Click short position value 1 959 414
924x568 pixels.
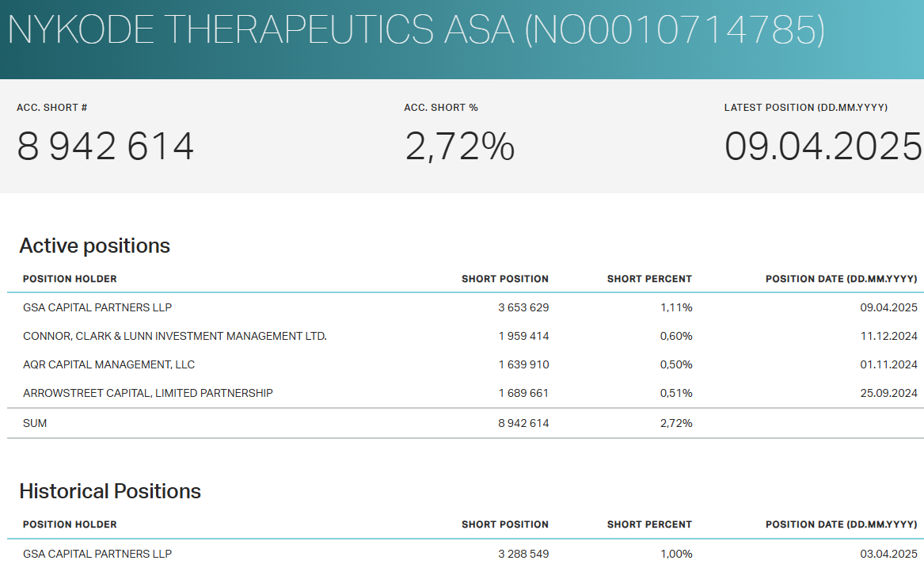click(x=523, y=336)
